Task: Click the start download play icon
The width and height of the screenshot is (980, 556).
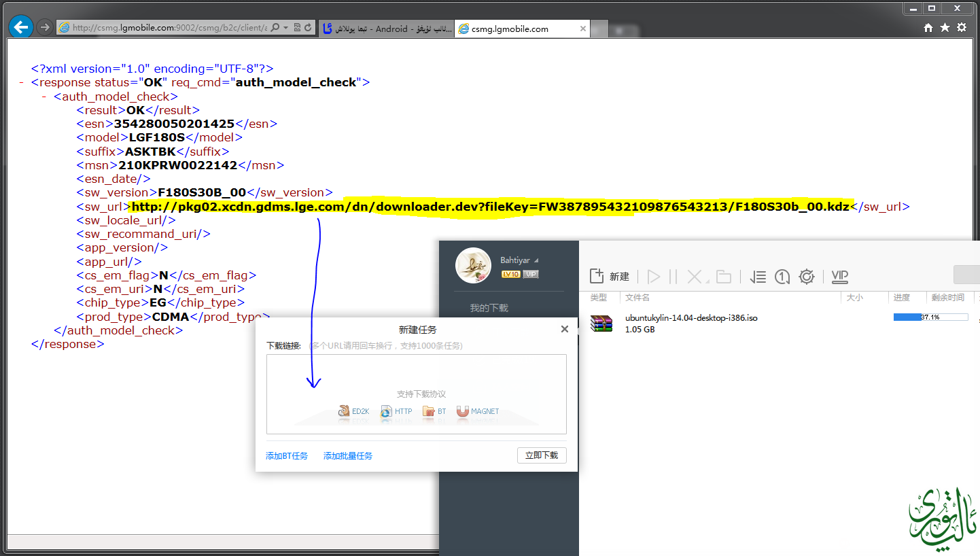Action: coord(654,277)
